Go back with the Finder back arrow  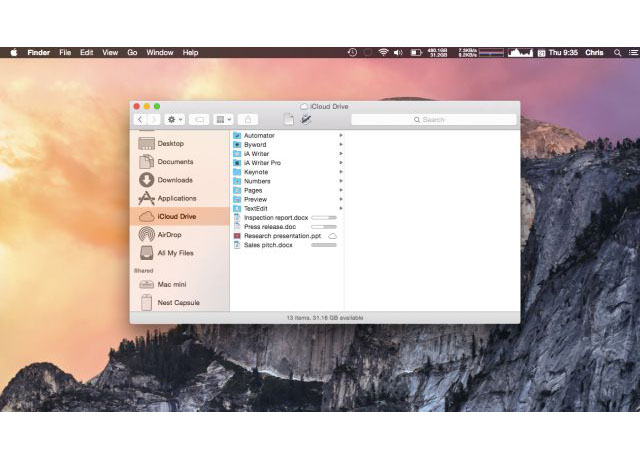[140, 120]
